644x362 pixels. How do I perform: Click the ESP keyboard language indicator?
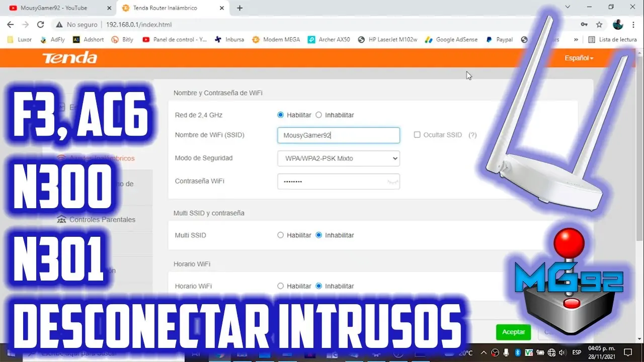pos(577,353)
